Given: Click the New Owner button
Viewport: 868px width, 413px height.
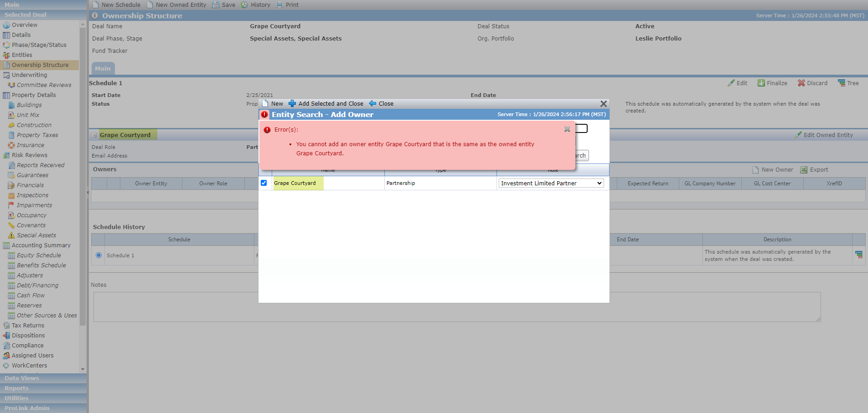Looking at the screenshot, I should [x=773, y=170].
